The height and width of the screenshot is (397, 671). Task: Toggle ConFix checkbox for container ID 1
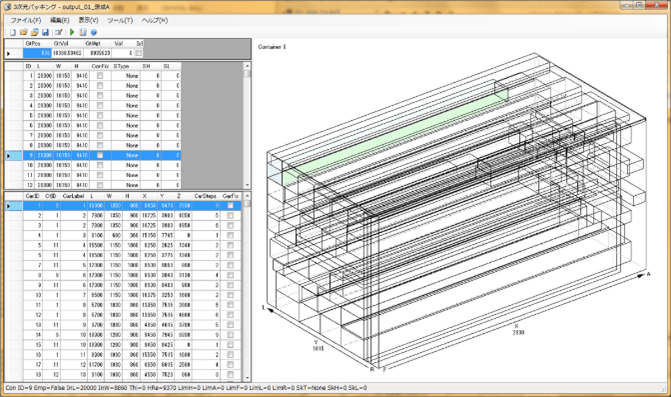click(x=100, y=75)
